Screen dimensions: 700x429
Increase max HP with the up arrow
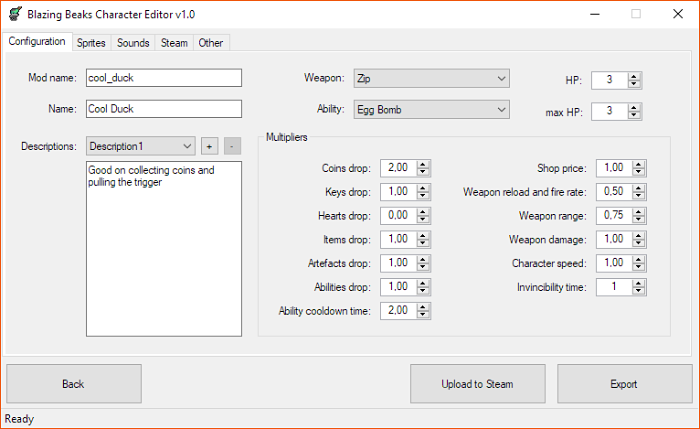point(634,108)
